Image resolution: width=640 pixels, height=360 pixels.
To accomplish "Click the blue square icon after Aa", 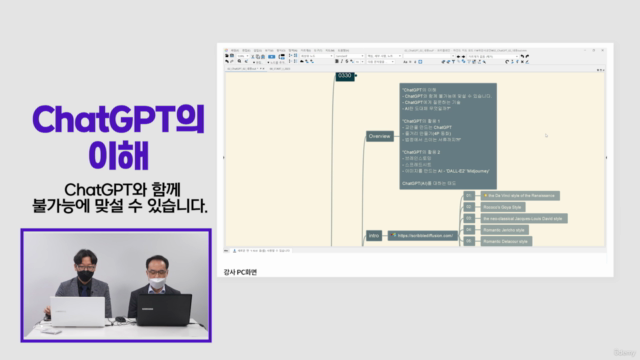I will click(420, 62).
